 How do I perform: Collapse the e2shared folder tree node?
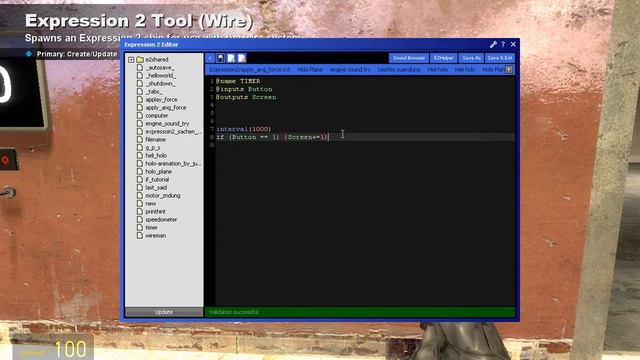coord(131,60)
